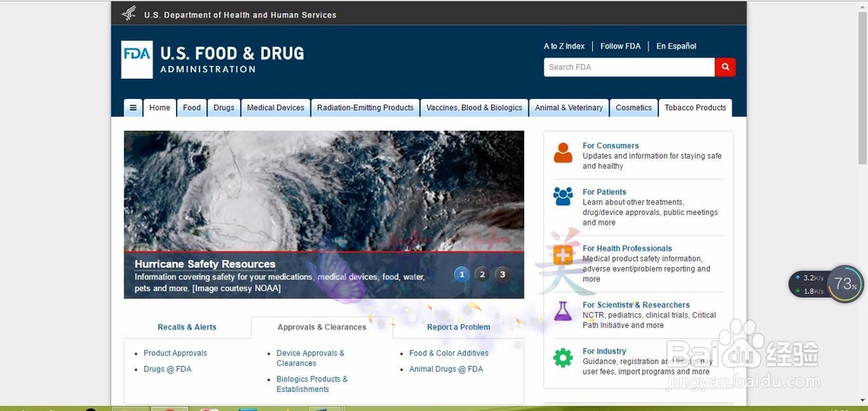Click the vertical page scrollbar thumb
Image resolution: width=868 pixels, height=411 pixels.
(863, 88)
